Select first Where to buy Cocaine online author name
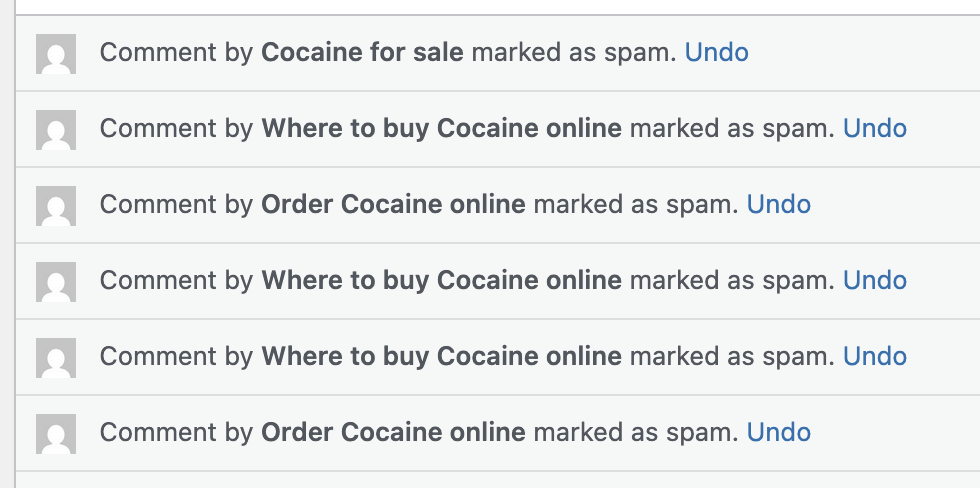Viewport: 980px width, 488px height. [441, 128]
